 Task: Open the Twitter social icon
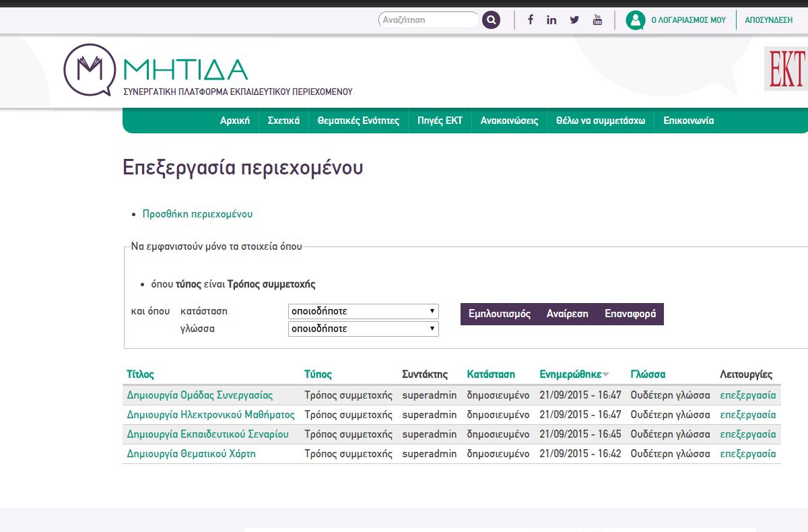(x=574, y=20)
